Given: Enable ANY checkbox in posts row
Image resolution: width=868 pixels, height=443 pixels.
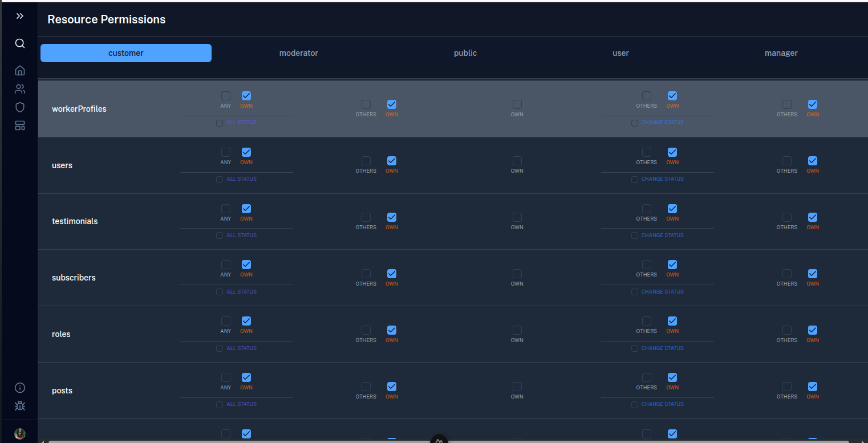Looking at the screenshot, I should coord(226,377).
